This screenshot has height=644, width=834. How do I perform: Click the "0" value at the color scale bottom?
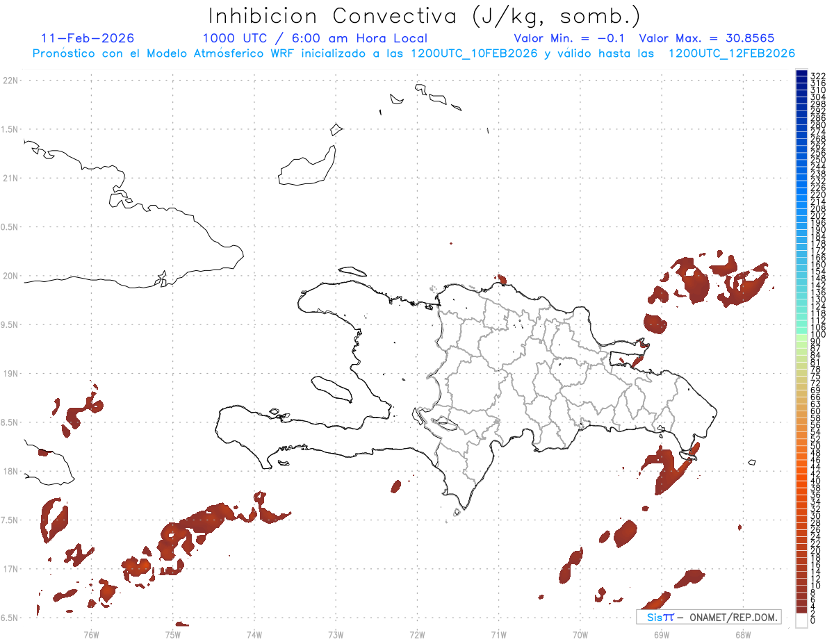pos(813,620)
